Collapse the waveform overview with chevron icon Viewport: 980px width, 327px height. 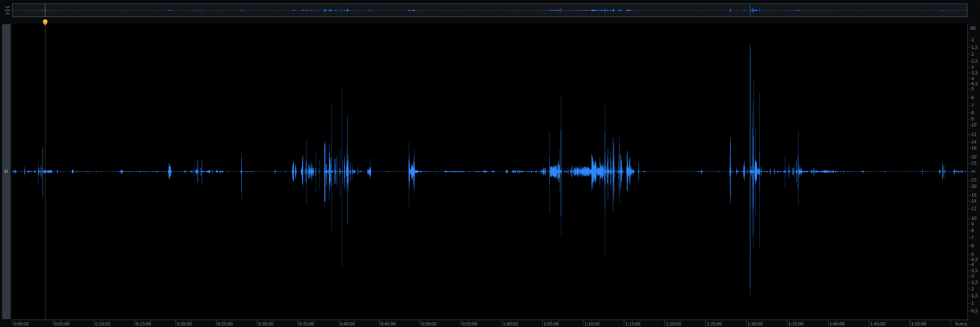pyautogui.click(x=7, y=10)
